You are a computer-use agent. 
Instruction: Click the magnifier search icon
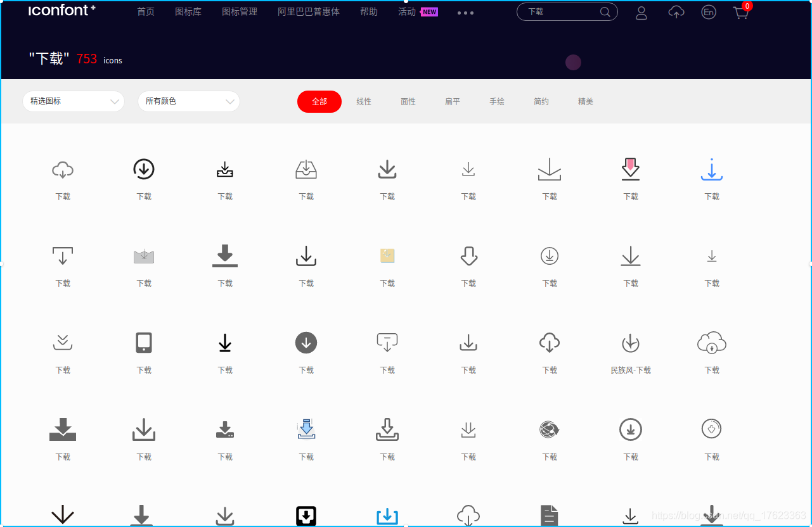[x=605, y=12]
